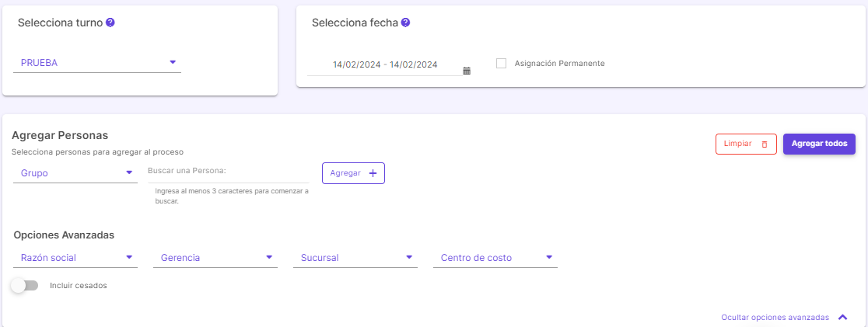Click help icon beside Selecciona turno

(110, 23)
